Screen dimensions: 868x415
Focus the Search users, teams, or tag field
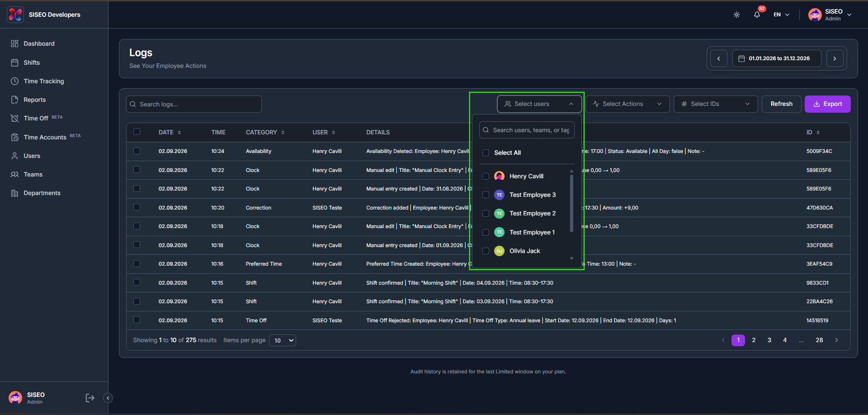527,130
